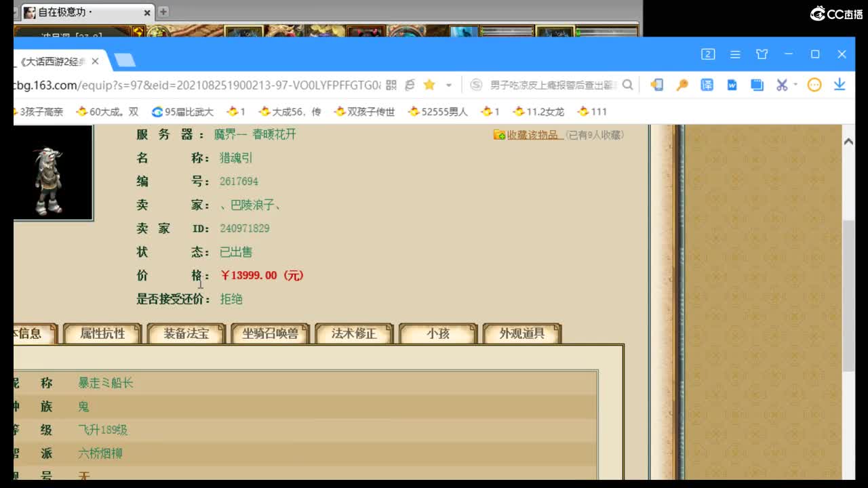868x488 pixels.
Task: Click guild value 六桥烟柳
Action: (100, 453)
